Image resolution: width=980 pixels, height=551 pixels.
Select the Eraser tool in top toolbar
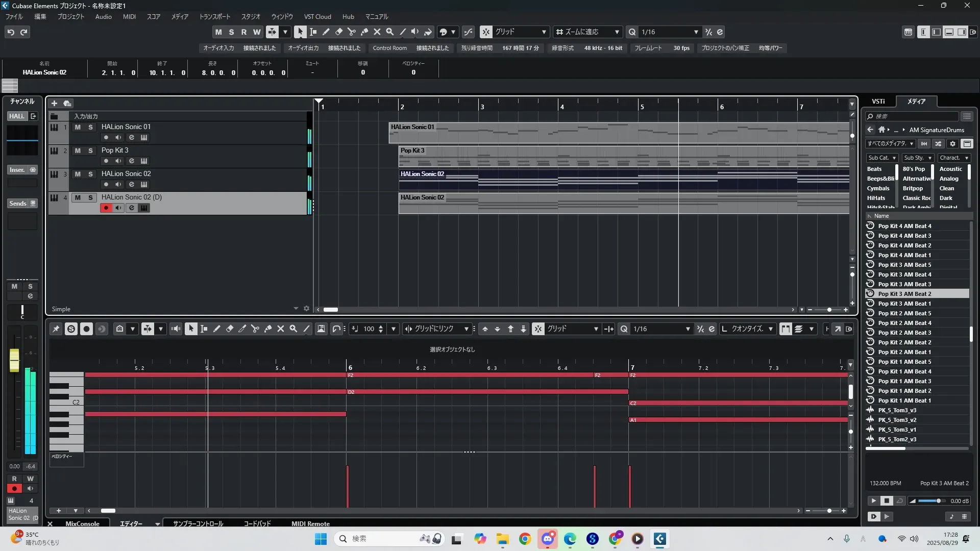(338, 32)
